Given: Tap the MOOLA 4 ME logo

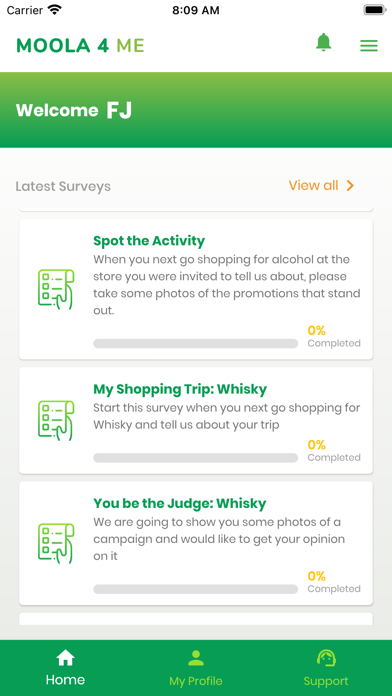Looking at the screenshot, I should [x=80, y=46].
